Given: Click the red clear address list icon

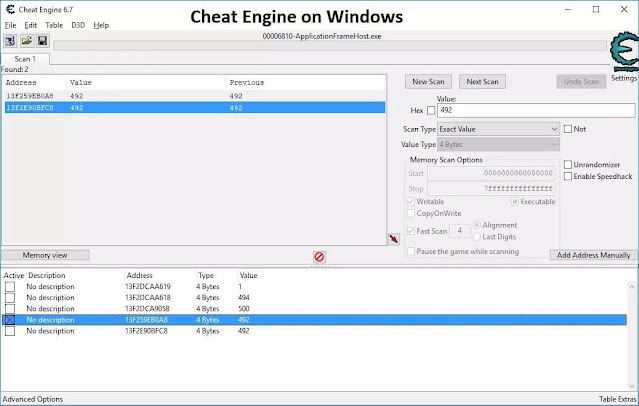Looking at the screenshot, I should [319, 257].
